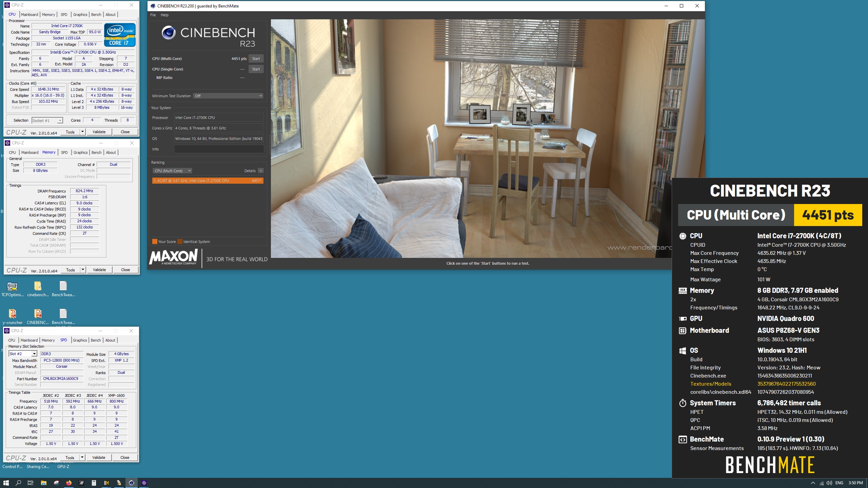Launch Firefox from the taskbar
This screenshot has width=868, height=488.
pos(69,483)
